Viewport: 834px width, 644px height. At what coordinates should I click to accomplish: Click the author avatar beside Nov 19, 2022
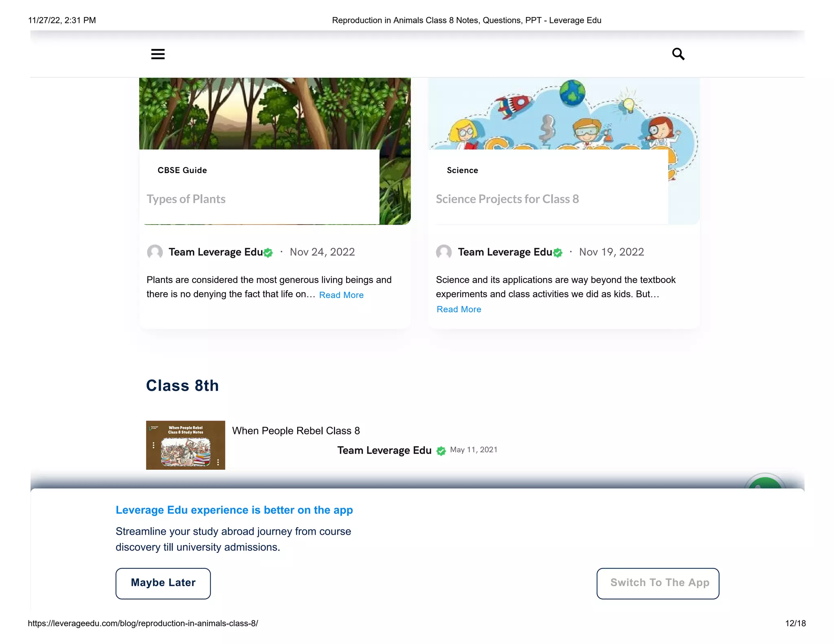click(444, 252)
